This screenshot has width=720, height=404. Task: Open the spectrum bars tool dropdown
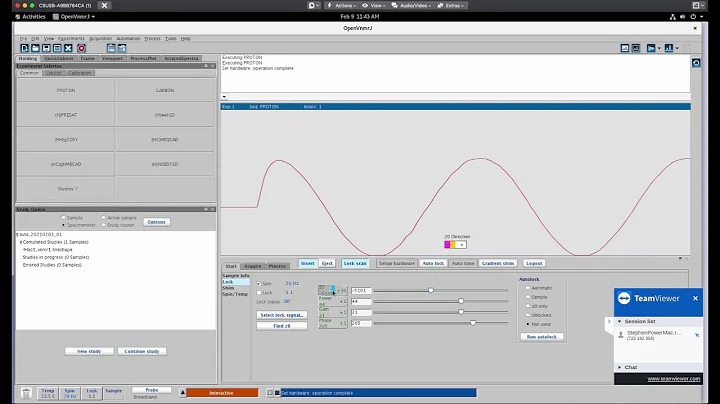point(677,48)
